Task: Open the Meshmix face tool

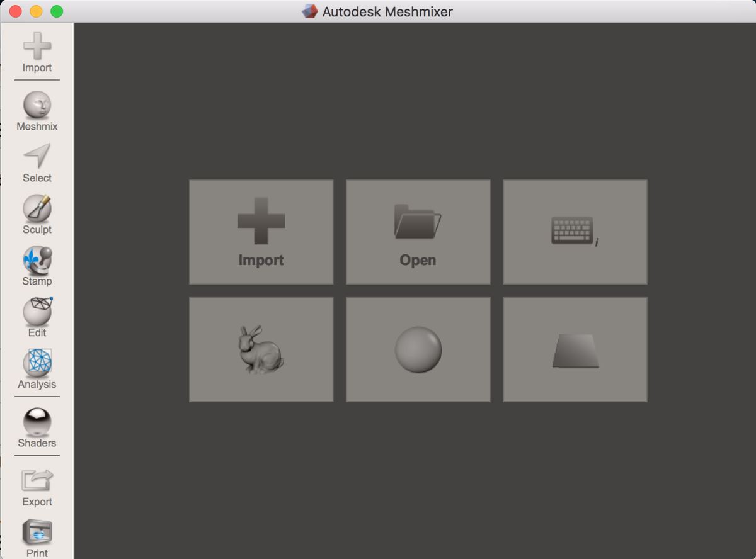Action: pos(37,105)
